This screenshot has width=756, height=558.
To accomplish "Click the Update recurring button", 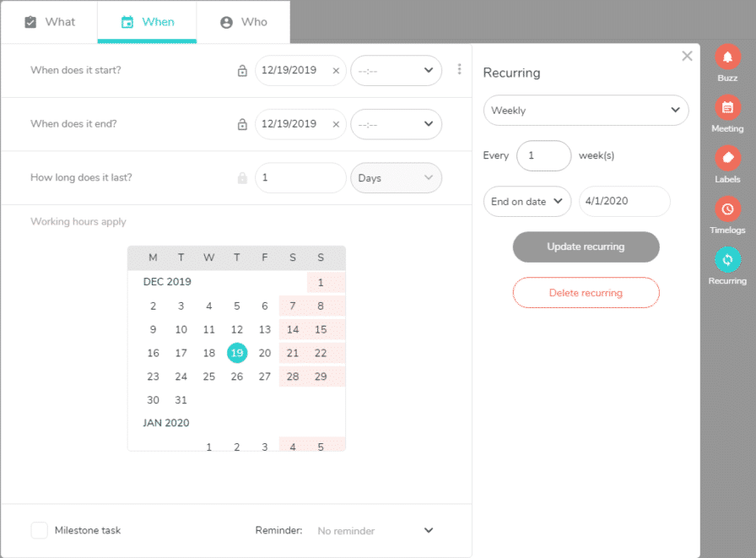I will click(x=586, y=246).
